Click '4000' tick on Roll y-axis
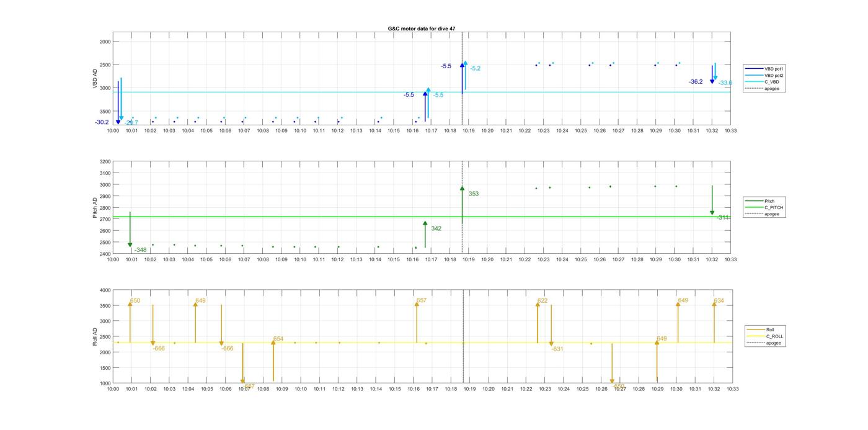 [x=105, y=290]
